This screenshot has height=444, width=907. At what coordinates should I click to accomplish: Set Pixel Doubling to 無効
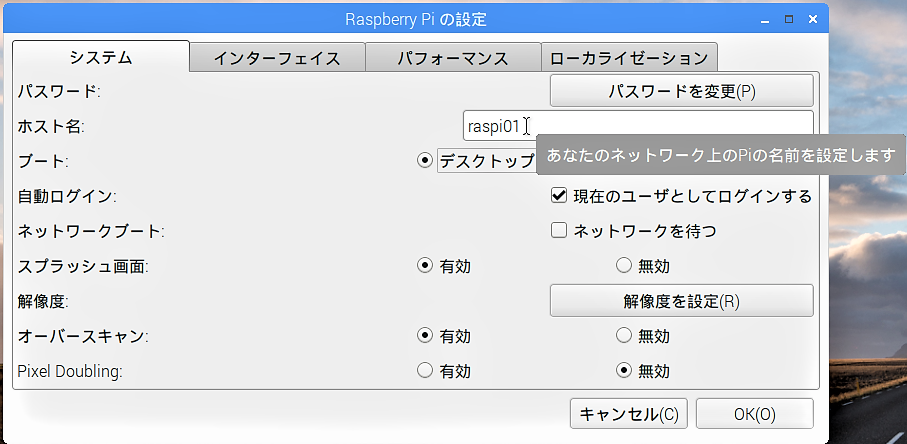624,371
